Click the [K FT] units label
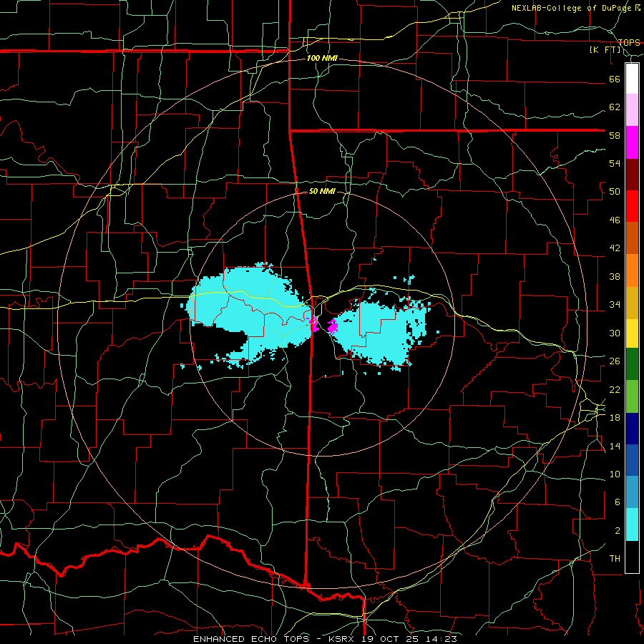This screenshot has width=644, height=644. [605, 49]
